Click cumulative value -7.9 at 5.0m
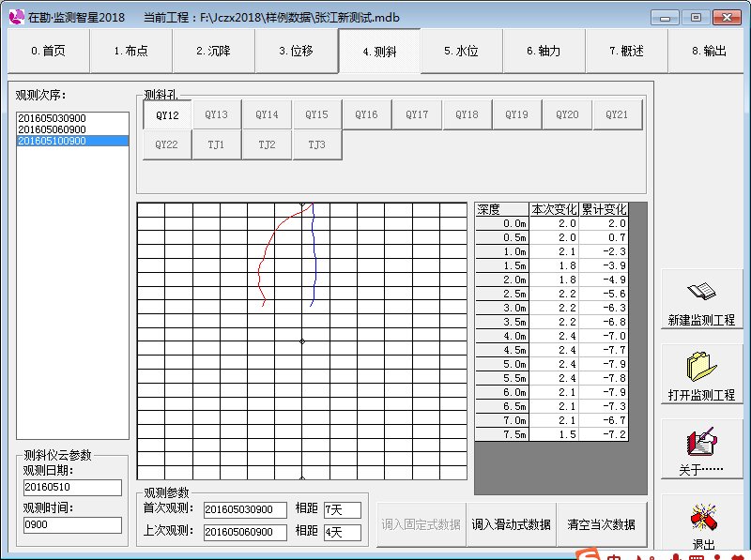751x560 pixels. (x=604, y=365)
